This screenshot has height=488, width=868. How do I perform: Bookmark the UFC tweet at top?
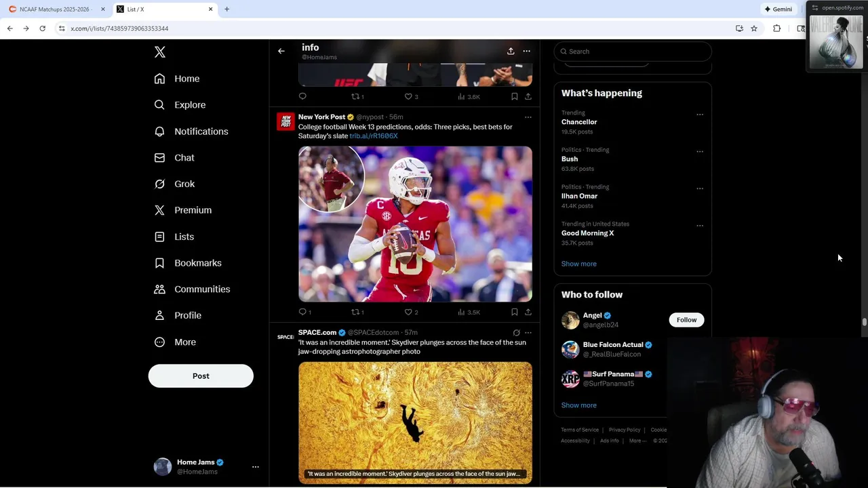coord(515,97)
